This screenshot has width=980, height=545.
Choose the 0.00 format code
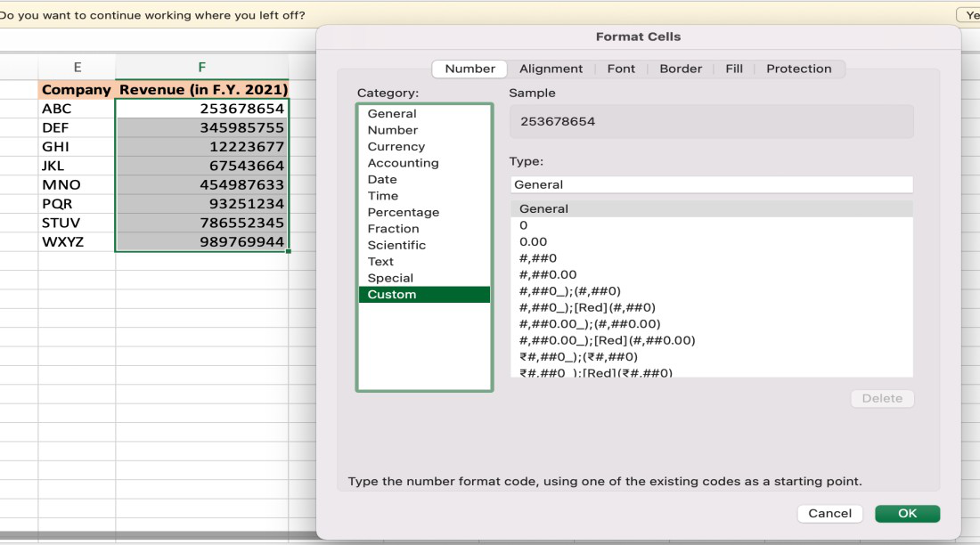pyautogui.click(x=711, y=242)
